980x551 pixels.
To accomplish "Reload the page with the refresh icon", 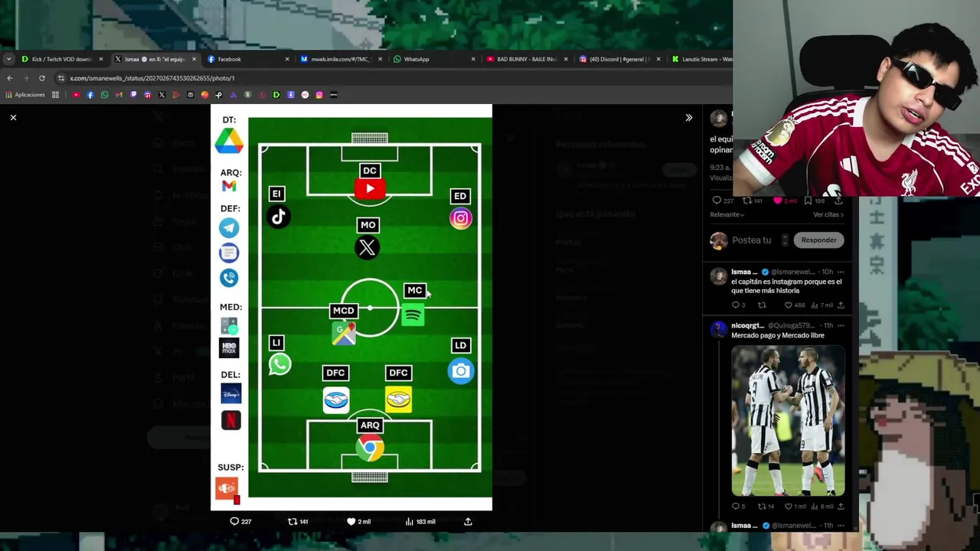I will click(x=41, y=78).
